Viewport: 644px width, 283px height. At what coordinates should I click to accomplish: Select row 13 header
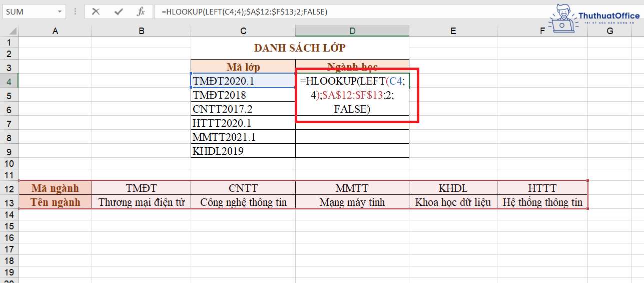click(9, 202)
